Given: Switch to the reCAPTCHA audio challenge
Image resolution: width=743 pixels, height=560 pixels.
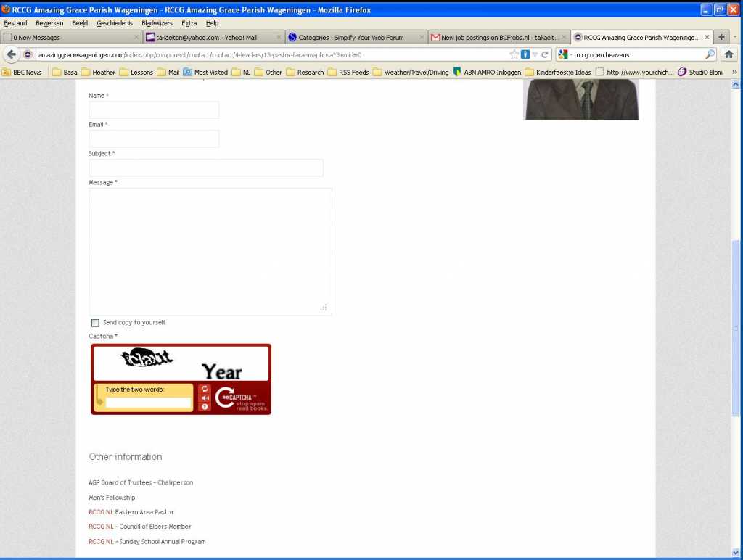Looking at the screenshot, I should click(x=205, y=398).
